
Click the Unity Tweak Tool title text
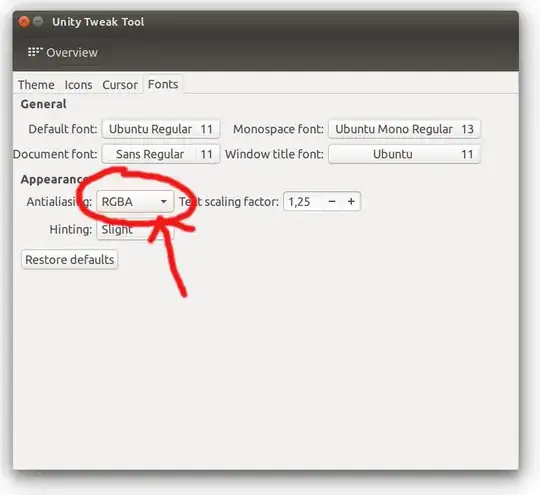[x=98, y=22]
